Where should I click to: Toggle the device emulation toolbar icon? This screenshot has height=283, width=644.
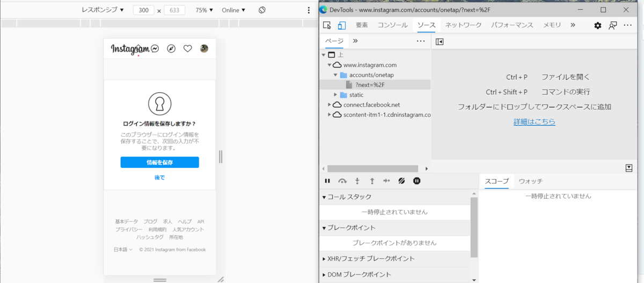click(x=342, y=25)
